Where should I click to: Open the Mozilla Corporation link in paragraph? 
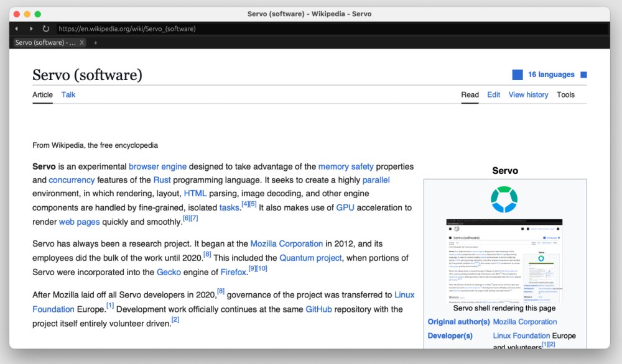point(286,243)
